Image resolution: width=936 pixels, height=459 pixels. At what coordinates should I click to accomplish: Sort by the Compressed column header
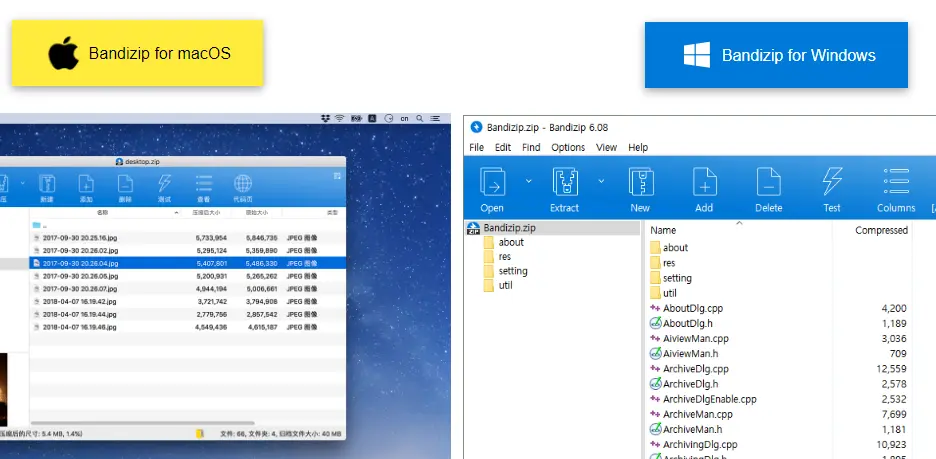tap(881, 230)
